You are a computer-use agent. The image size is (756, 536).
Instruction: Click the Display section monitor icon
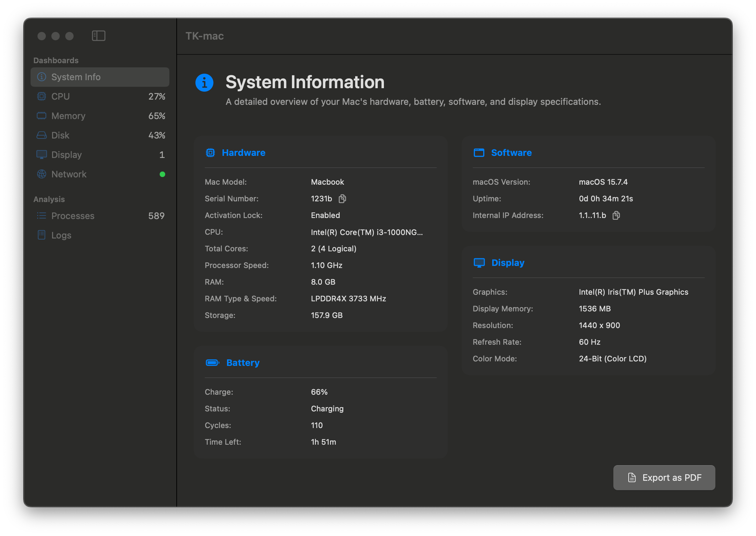479,263
